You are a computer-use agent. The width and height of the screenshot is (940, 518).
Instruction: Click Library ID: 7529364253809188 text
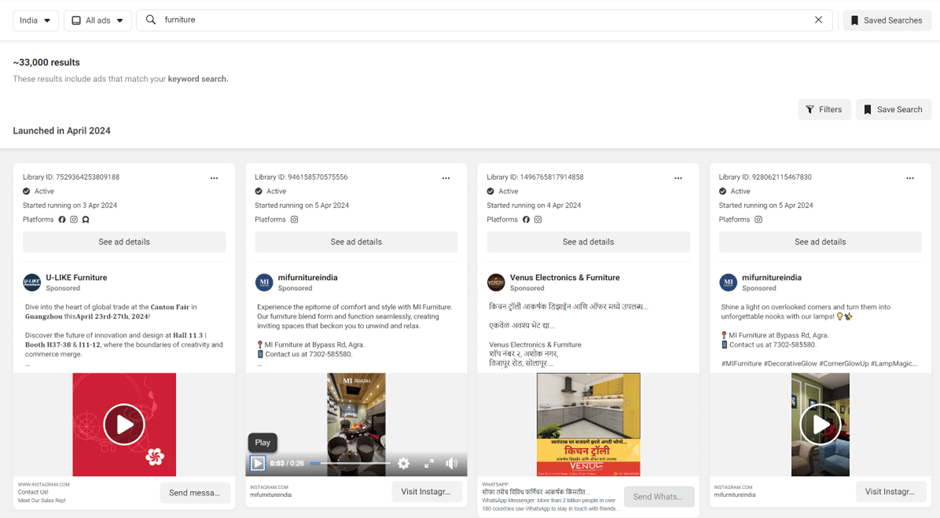click(71, 177)
